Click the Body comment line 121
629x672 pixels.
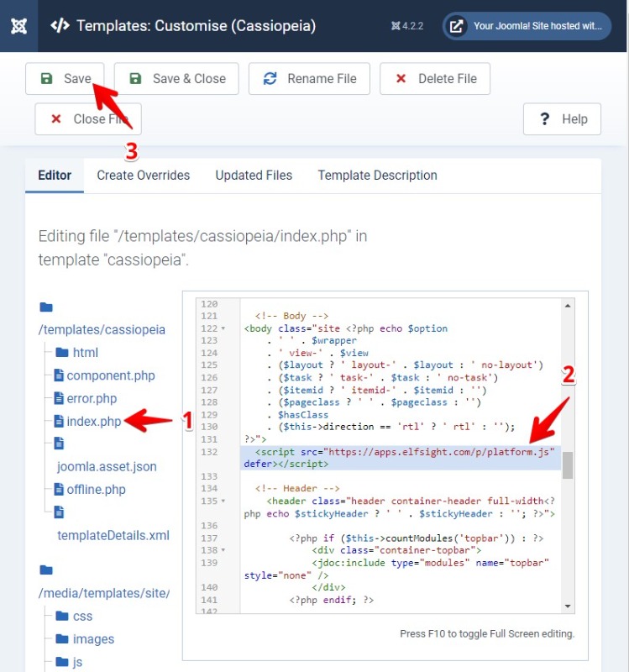pyautogui.click(x=291, y=317)
